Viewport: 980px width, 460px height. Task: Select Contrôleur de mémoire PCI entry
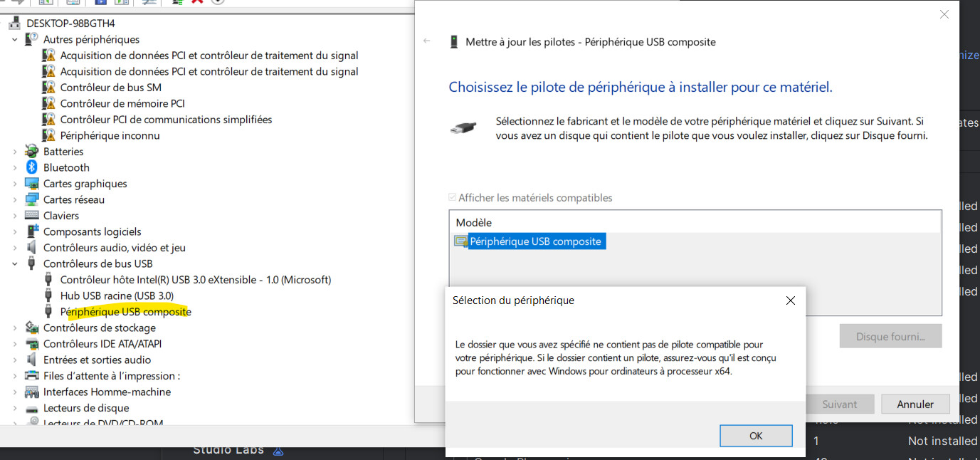pos(122,103)
